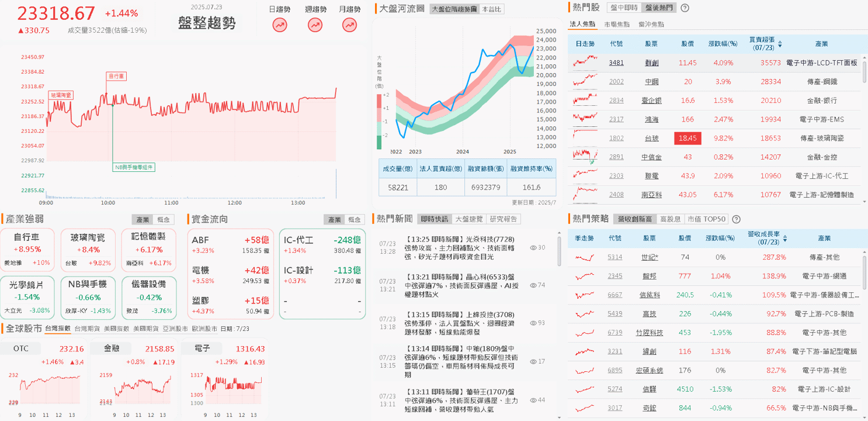Open 美國指數 tab in 全球股市
Viewport: 868px width, 421px height.
(116, 329)
